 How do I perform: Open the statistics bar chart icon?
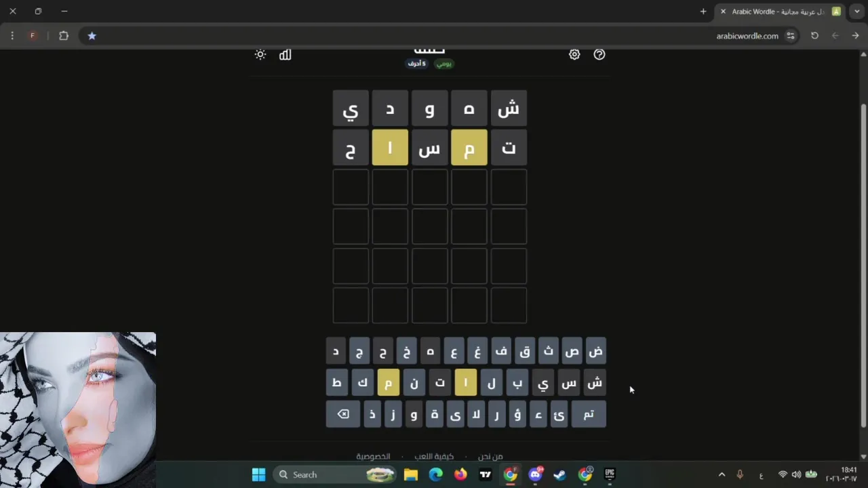285,54
